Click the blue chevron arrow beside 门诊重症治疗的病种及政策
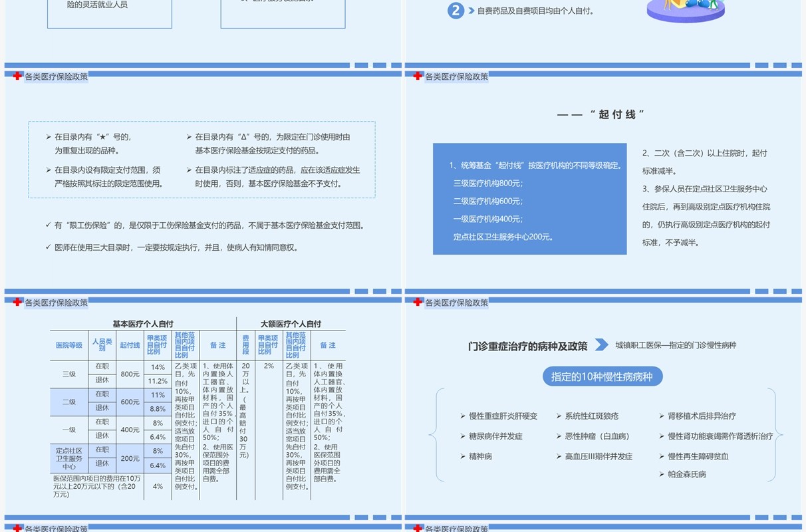The image size is (806, 532). pos(601,344)
